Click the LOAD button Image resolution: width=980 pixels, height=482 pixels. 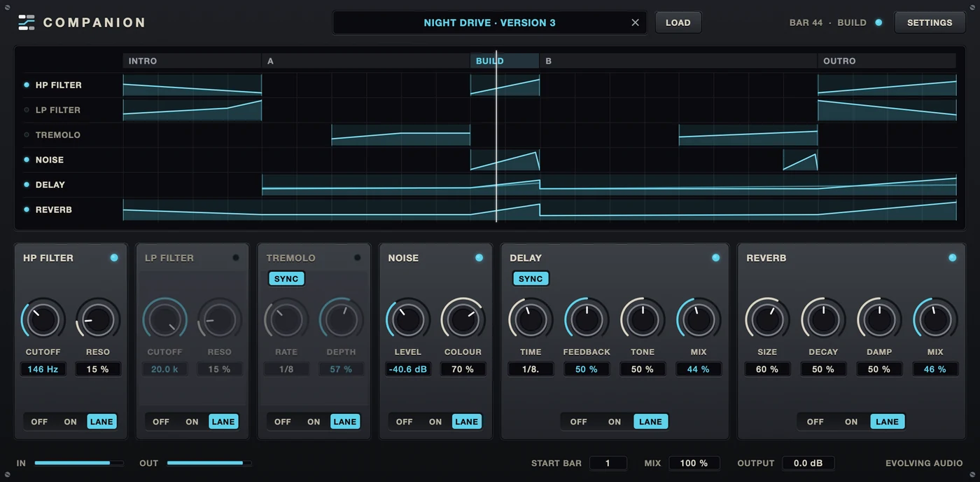click(678, 22)
